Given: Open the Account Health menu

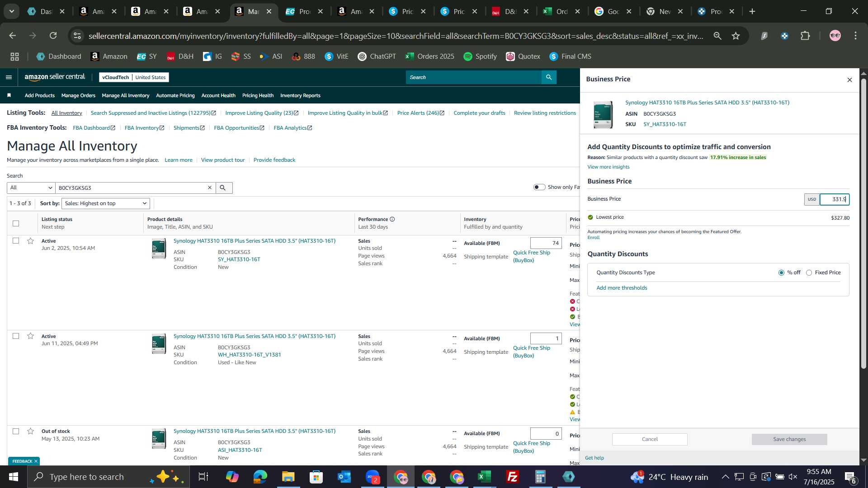Looking at the screenshot, I should [x=218, y=95].
